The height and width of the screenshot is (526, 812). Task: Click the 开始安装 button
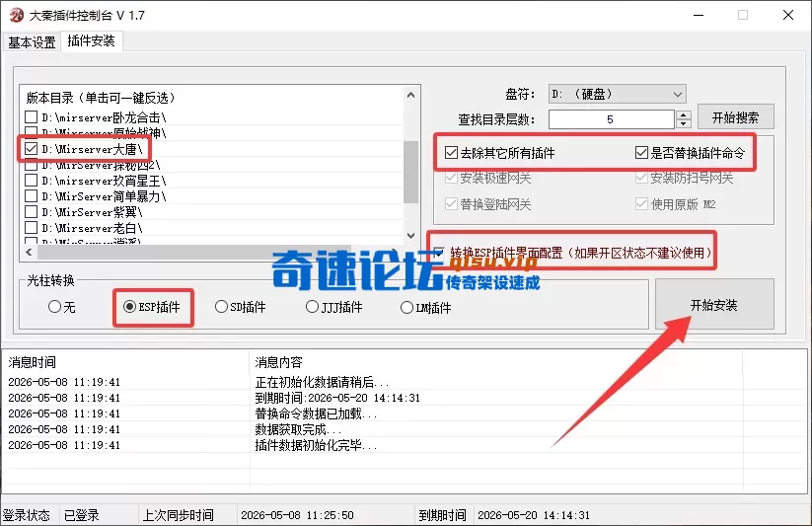[x=714, y=304]
